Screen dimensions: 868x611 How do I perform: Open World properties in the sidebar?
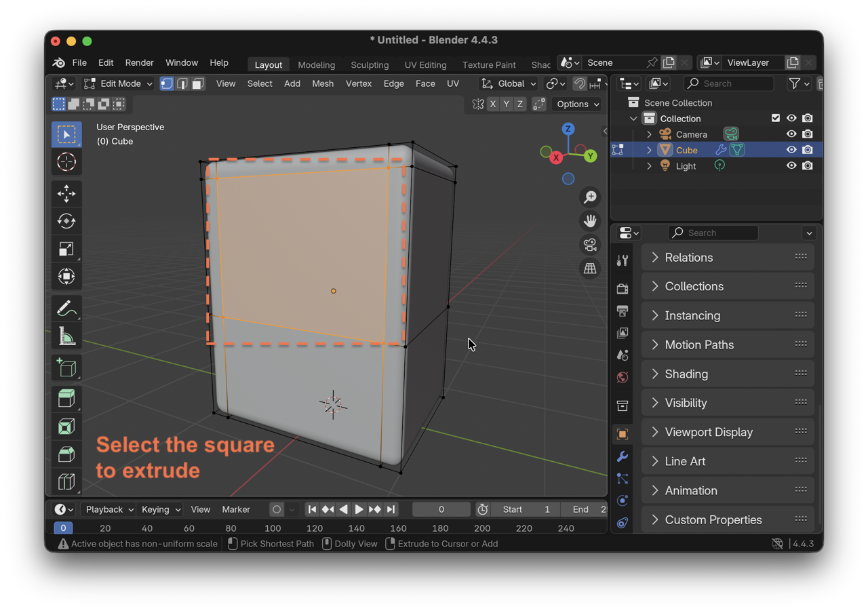[622, 377]
